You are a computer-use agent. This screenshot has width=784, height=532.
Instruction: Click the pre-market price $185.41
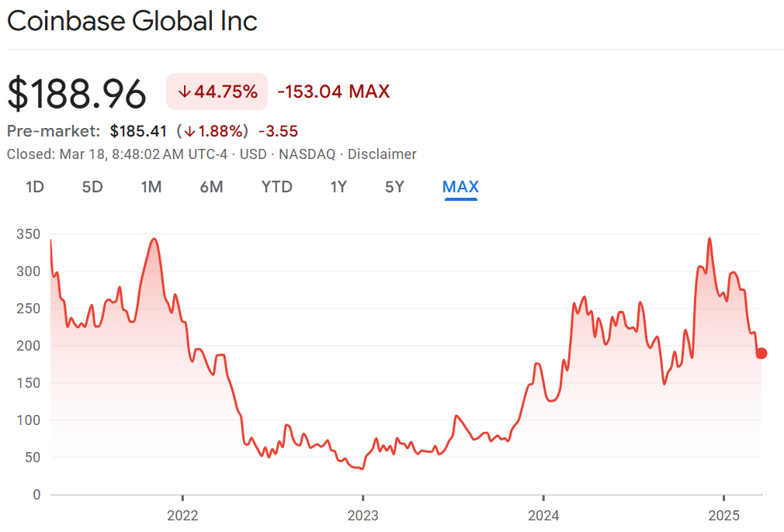click(x=139, y=131)
